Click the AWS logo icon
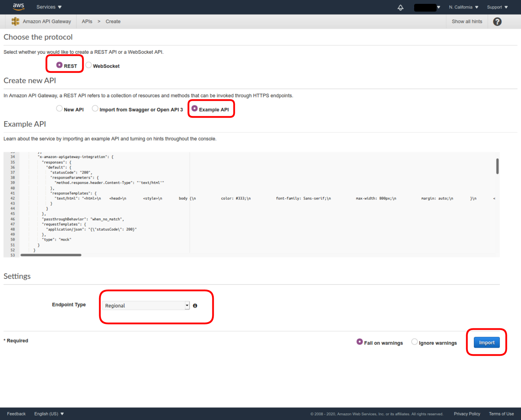The width and height of the screenshot is (521, 420). (x=18, y=7)
